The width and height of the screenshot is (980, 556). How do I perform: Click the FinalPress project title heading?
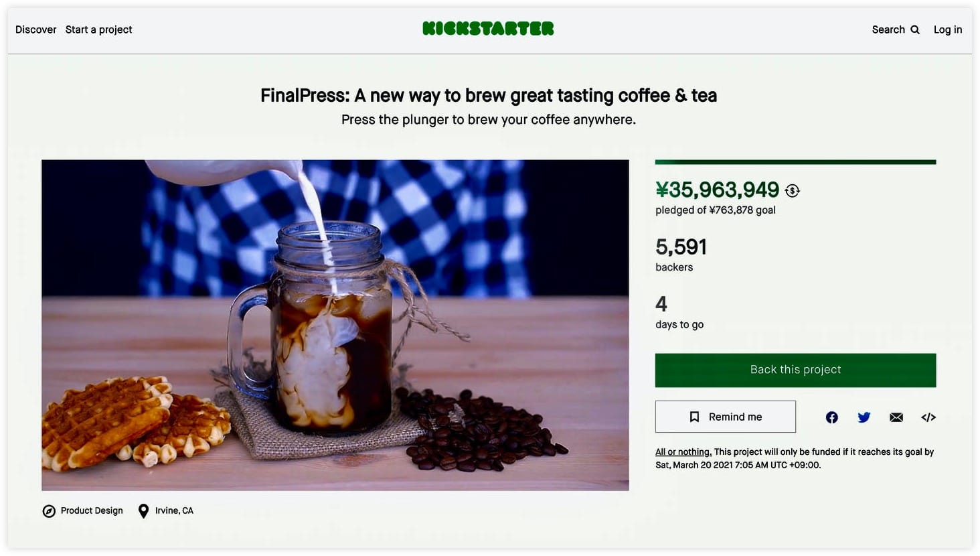point(489,95)
